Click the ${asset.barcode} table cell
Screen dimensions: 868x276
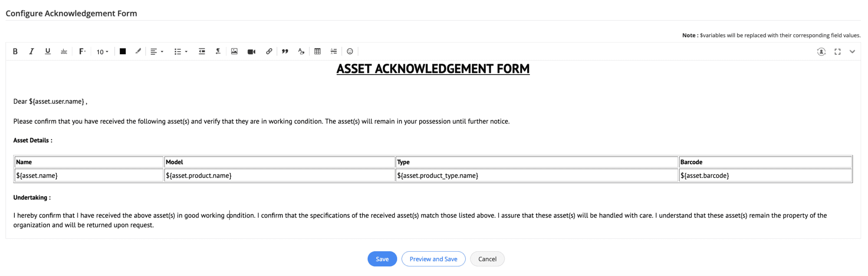pos(765,175)
